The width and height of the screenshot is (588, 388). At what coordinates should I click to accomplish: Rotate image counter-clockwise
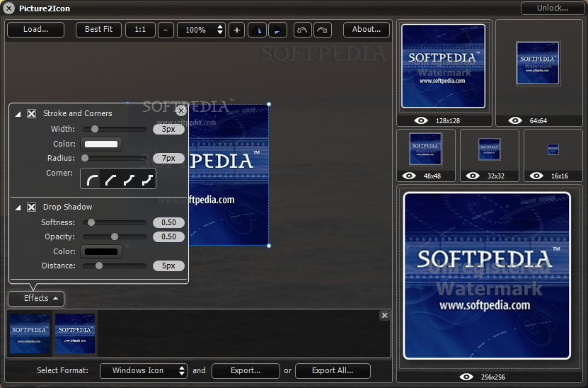pos(302,30)
